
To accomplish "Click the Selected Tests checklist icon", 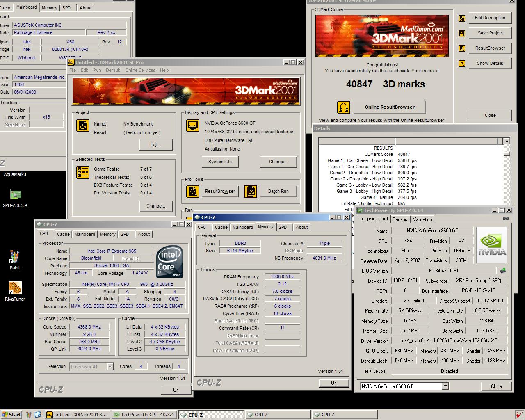I will [83, 172].
